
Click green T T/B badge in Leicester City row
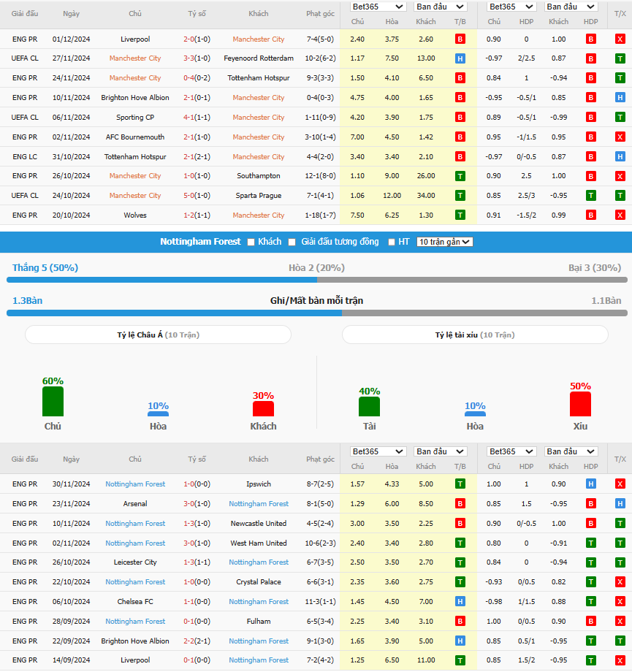pyautogui.click(x=460, y=562)
